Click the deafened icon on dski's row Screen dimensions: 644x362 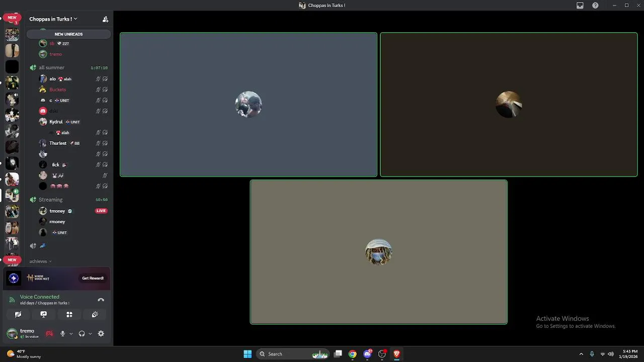coord(105,111)
